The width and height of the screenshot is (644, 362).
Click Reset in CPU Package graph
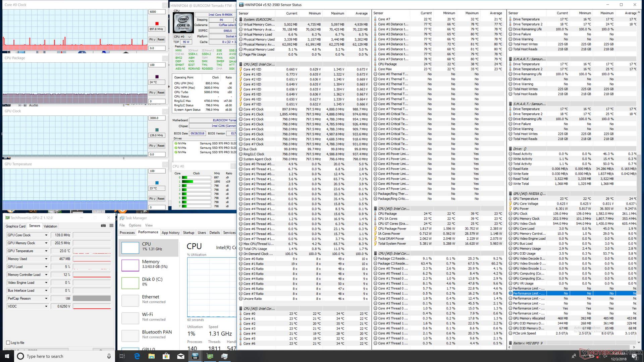pos(161,93)
